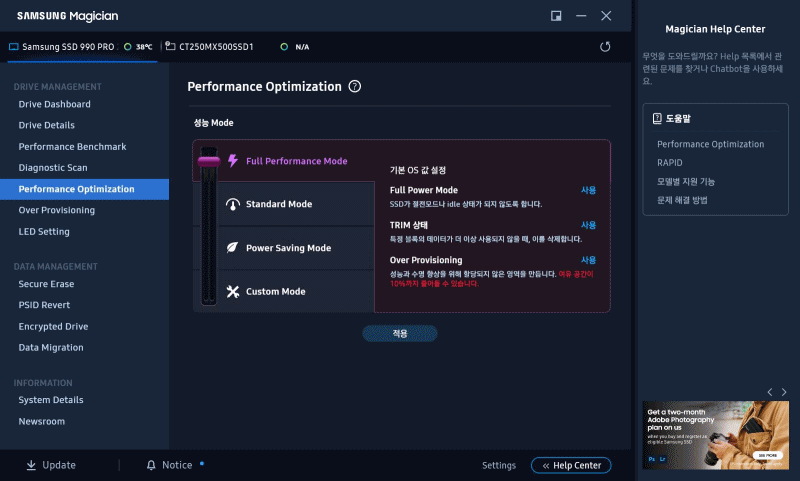Image resolution: width=800 pixels, height=481 pixels.
Task: Click the CT250MX500SSD1 drive icon
Action: [170, 46]
